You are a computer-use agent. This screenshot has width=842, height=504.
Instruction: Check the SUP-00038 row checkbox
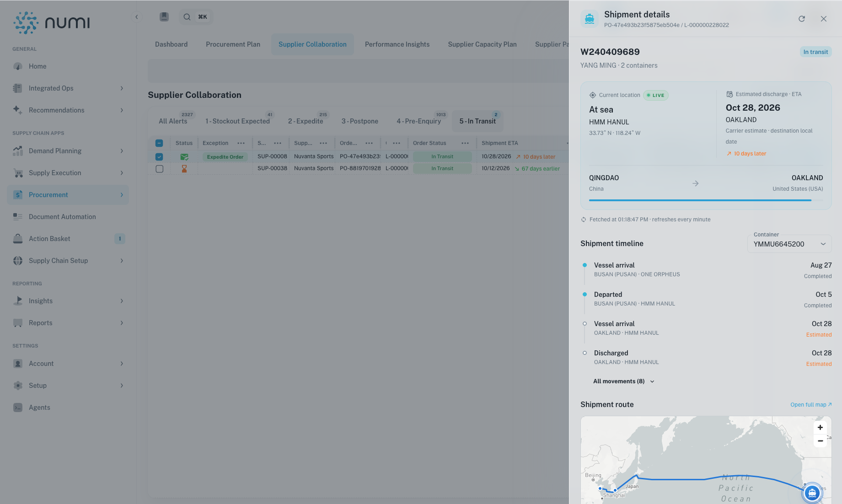point(159,169)
